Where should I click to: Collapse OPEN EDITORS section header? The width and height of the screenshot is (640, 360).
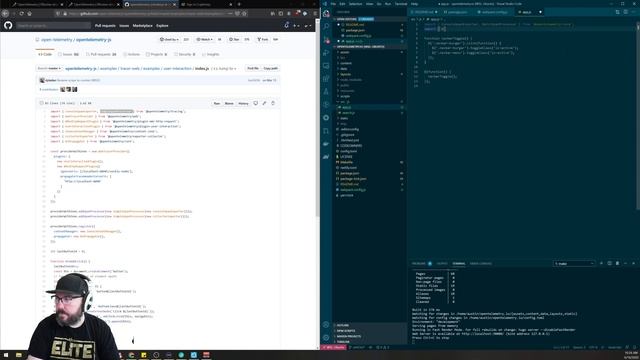point(369,19)
